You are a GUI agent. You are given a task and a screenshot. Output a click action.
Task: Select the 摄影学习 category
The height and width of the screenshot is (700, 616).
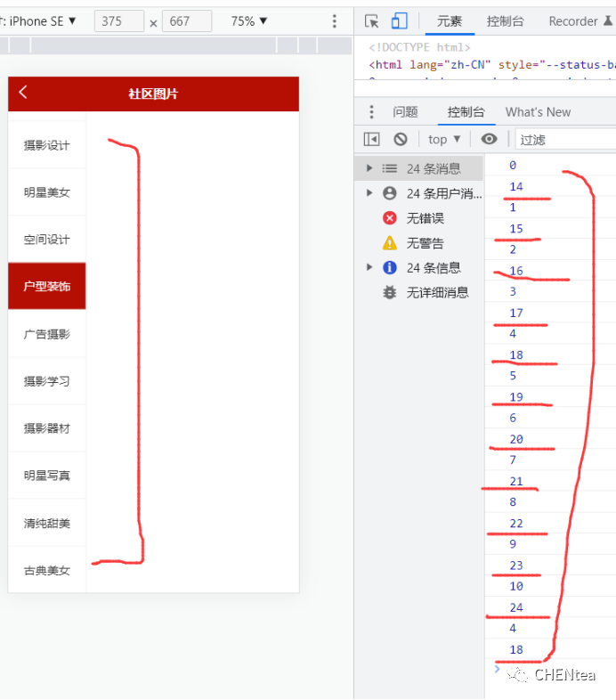click(47, 381)
